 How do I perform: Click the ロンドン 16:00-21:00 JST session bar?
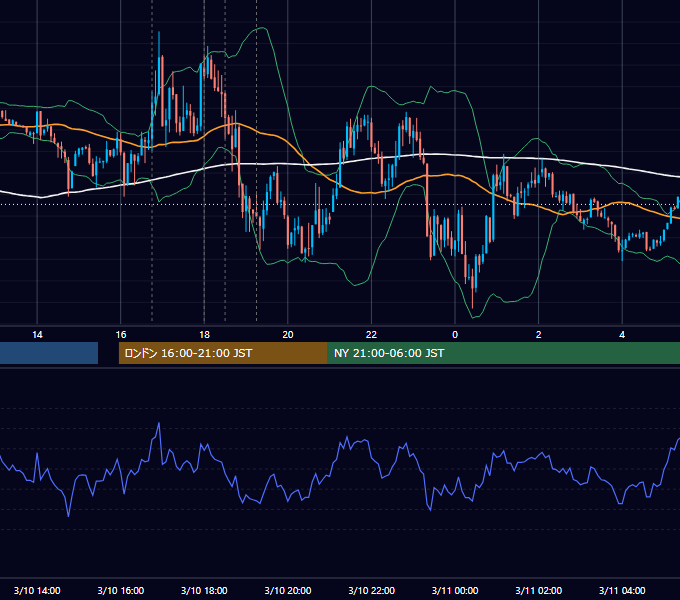(x=223, y=353)
